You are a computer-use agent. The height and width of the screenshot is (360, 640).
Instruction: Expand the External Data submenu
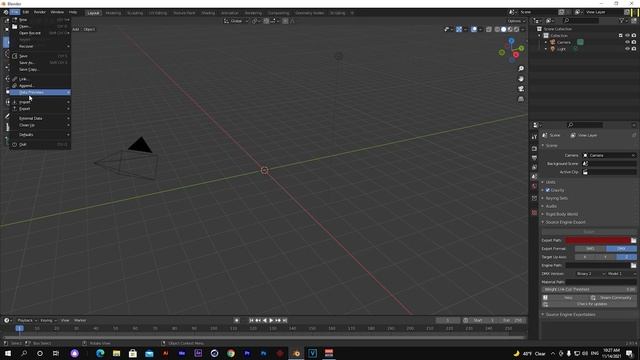(40, 118)
